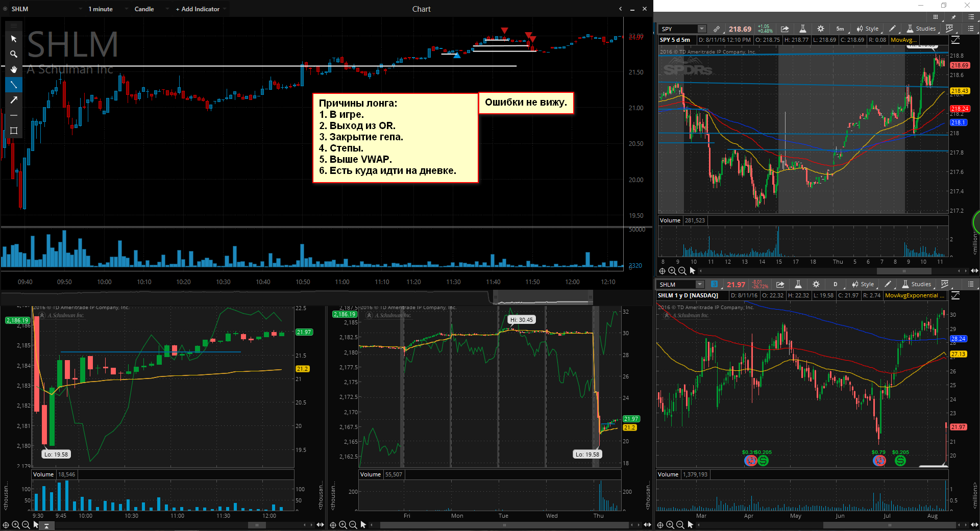Click the blue link number 3 icon

pos(714,284)
